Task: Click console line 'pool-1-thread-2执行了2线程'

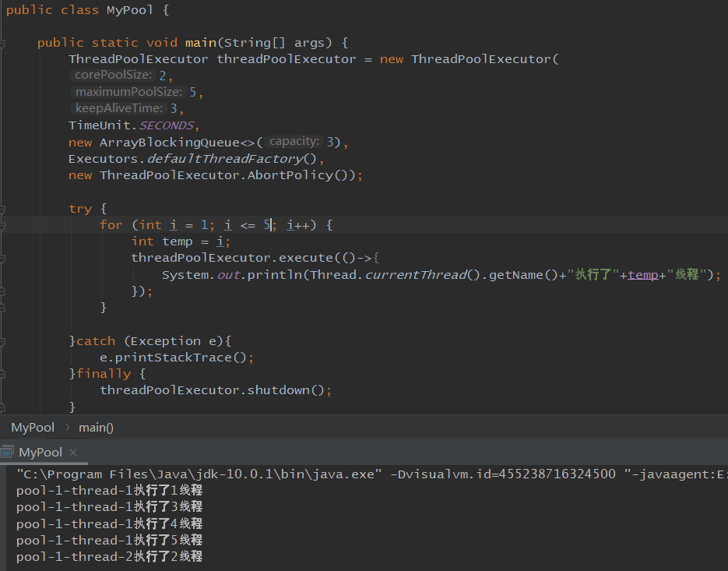Action: pyautogui.click(x=110, y=556)
